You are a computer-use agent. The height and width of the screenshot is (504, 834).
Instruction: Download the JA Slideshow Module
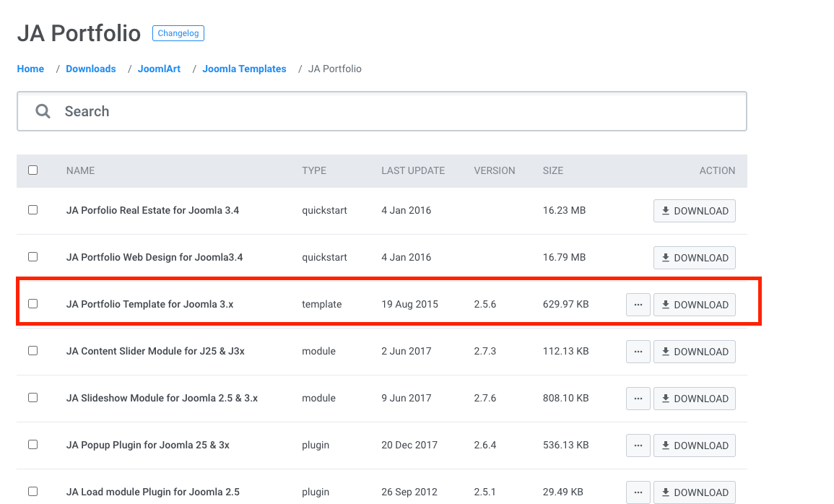pyautogui.click(x=694, y=399)
